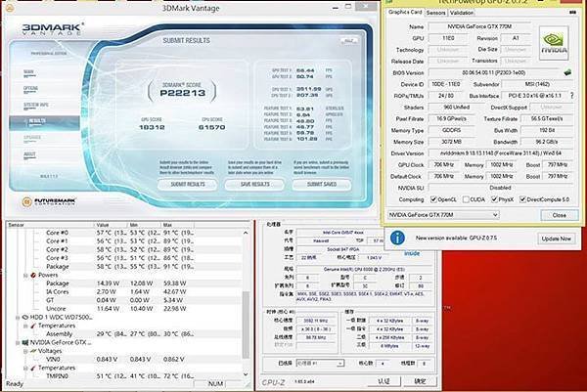The width and height of the screenshot is (587, 392).
Task: Open SYSTEM INFO in 3DMark sidebar
Action: 36,107
